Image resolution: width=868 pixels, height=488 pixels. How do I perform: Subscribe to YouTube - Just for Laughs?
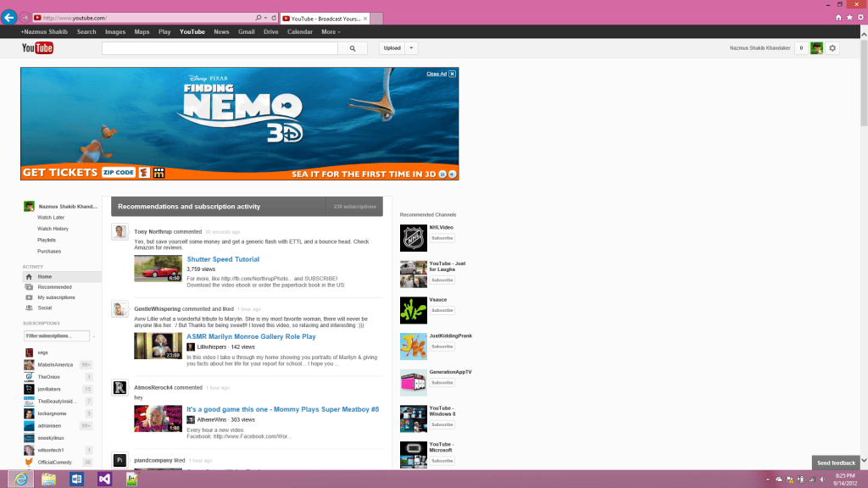click(442, 280)
